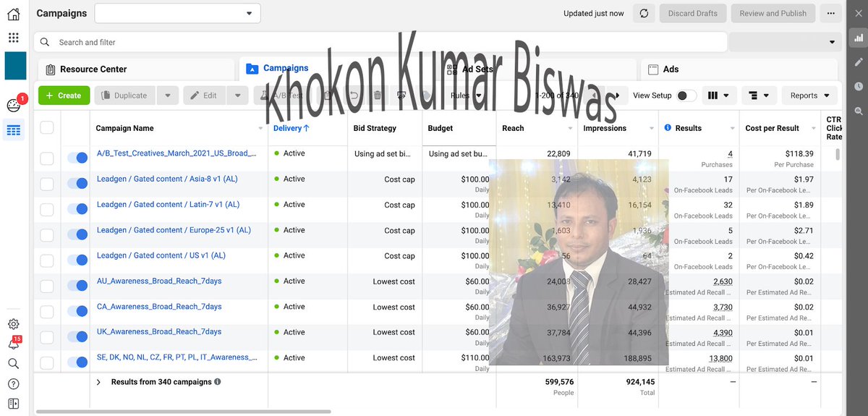Toggle off CA_Awareness_Broad_Reach_7days switch

pyautogui.click(x=77, y=311)
